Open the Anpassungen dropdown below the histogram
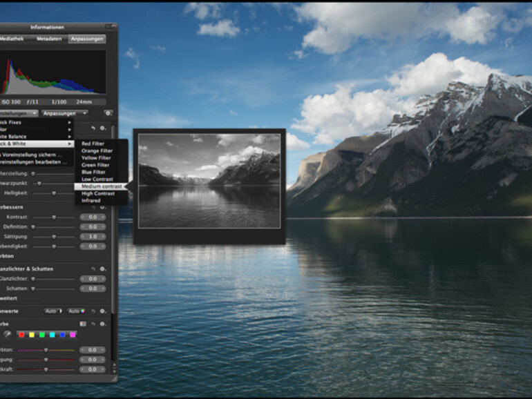Screen dimensions: 532x399 coord(64,113)
